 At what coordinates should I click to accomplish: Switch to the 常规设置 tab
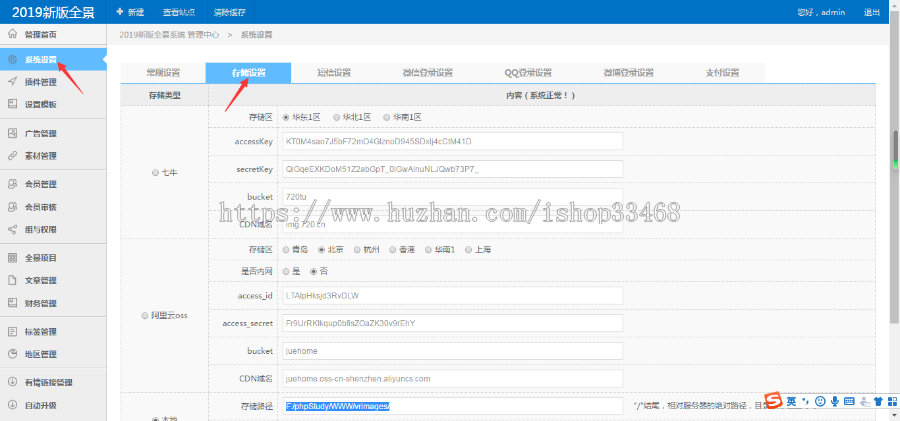163,73
